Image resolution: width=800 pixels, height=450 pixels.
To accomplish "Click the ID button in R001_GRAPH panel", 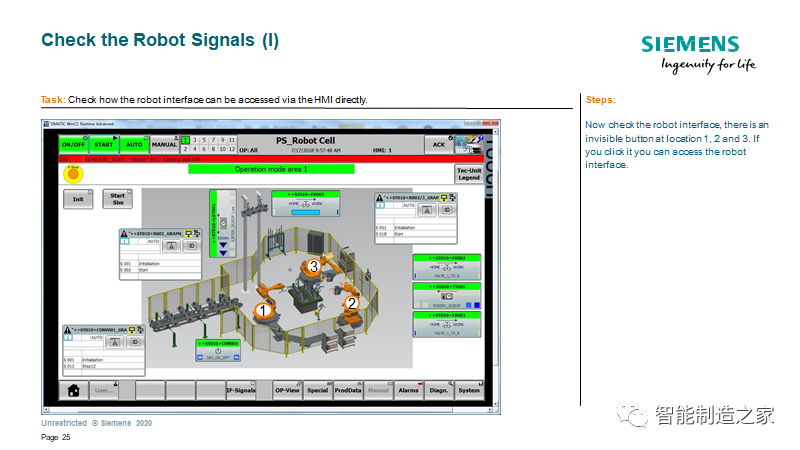I will pos(191,246).
